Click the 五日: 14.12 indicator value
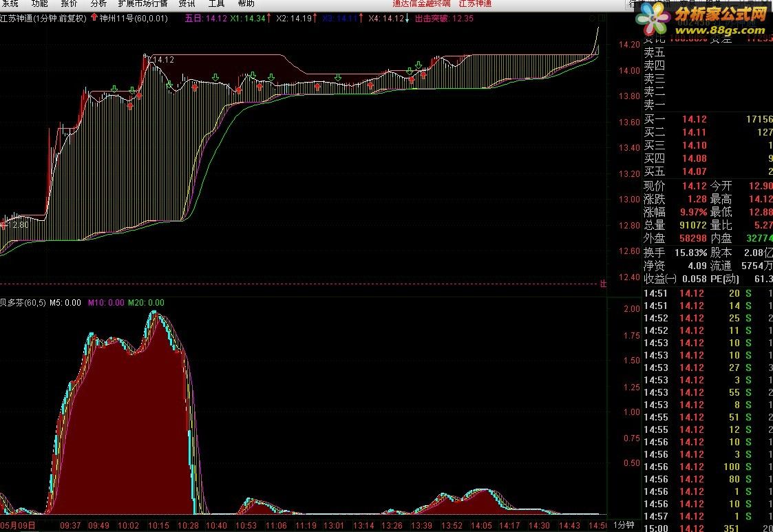The width and height of the screenshot is (773, 532). click(206, 19)
